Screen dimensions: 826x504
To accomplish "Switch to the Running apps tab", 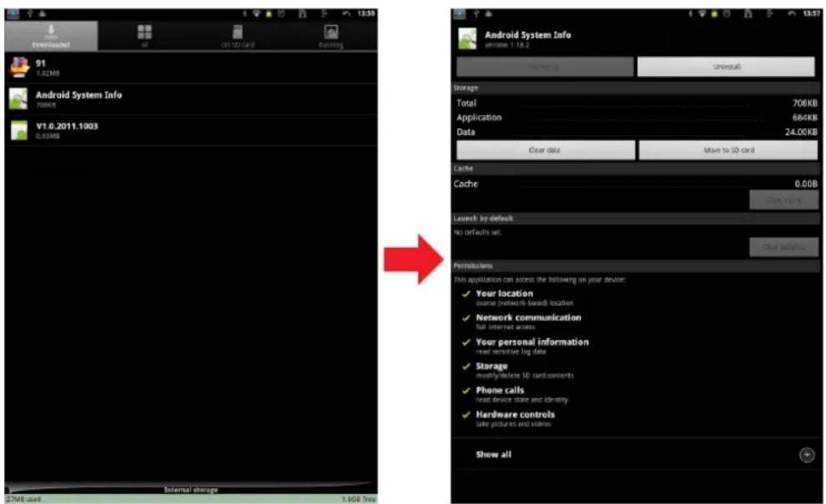I will [331, 36].
